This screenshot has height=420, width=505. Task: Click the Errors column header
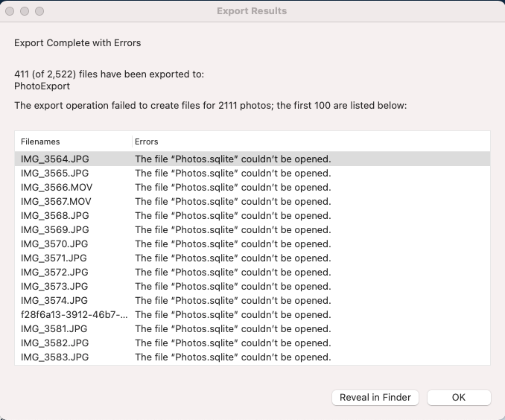pos(311,141)
